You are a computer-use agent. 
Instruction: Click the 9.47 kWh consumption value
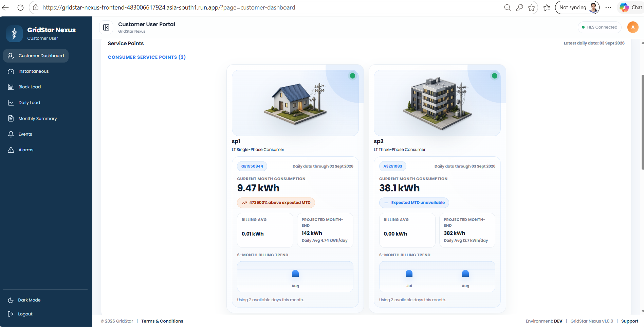(x=258, y=188)
